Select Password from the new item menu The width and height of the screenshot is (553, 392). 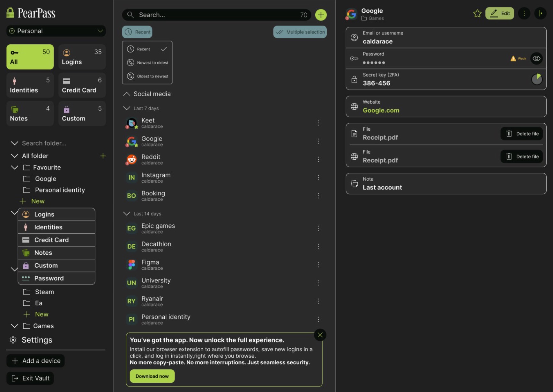point(56,278)
